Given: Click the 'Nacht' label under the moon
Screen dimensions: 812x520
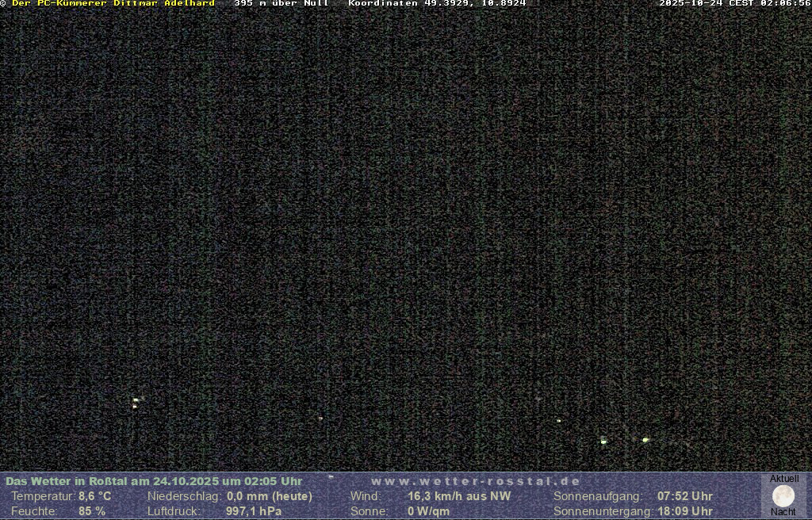Looking at the screenshot, I should point(783,512).
